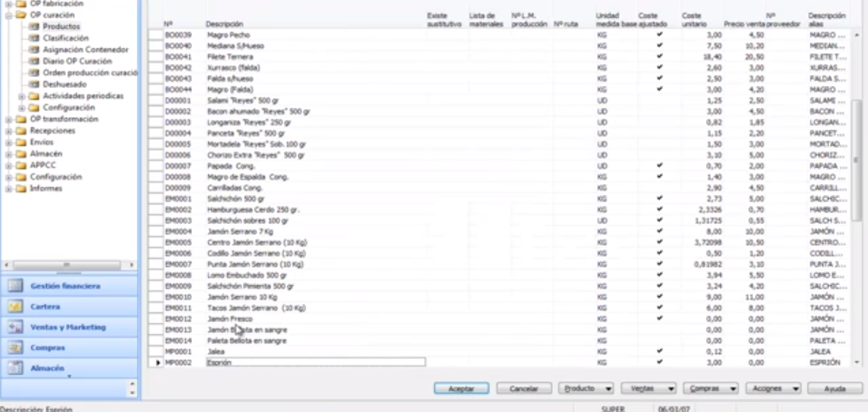Click the Cancelar button

524,388
